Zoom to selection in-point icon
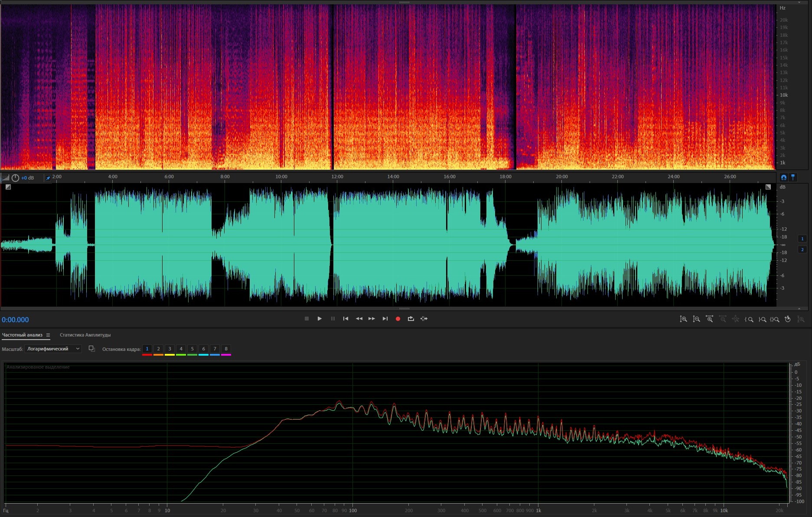Screen dimensions: 812x517 pos(749,319)
